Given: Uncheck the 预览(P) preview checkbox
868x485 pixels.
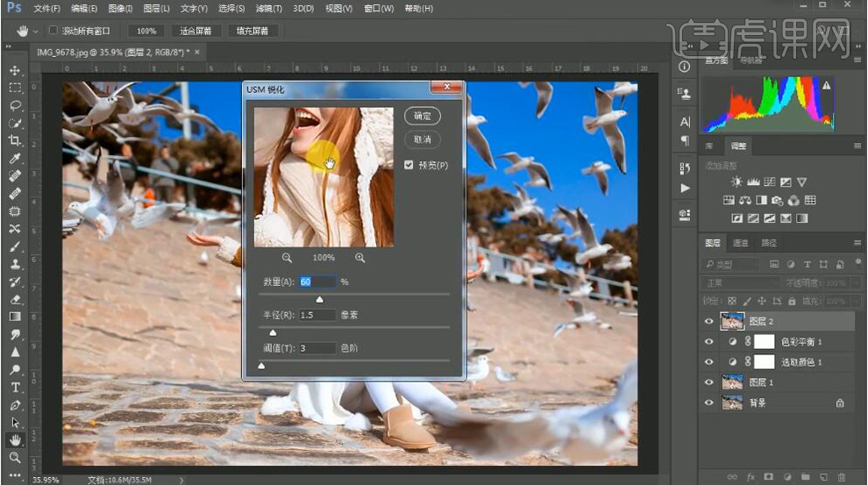Looking at the screenshot, I should 409,165.
